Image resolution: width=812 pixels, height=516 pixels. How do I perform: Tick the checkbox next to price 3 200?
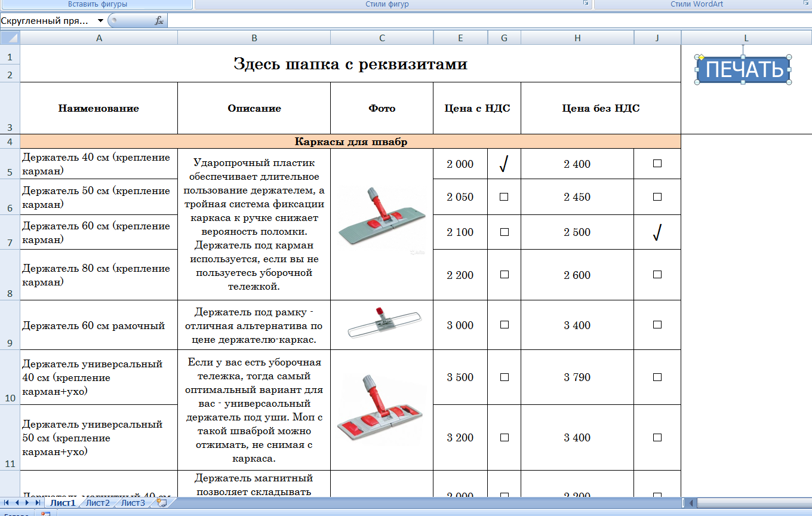[504, 438]
